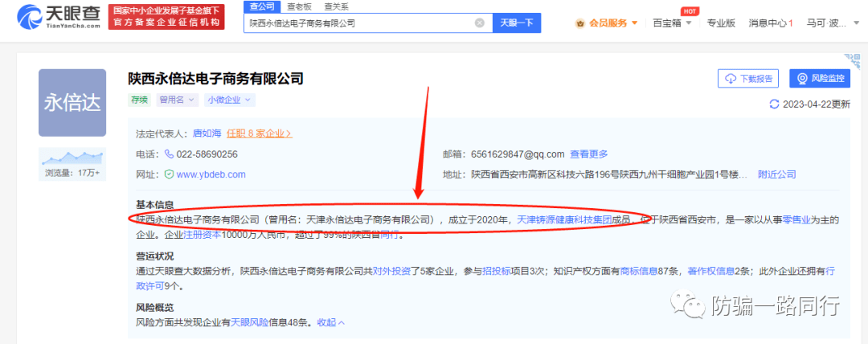Screen dimensions: 868x344
Task: Click the 浏览量 traffic chart thumbnail
Action: pyautogui.click(x=72, y=165)
